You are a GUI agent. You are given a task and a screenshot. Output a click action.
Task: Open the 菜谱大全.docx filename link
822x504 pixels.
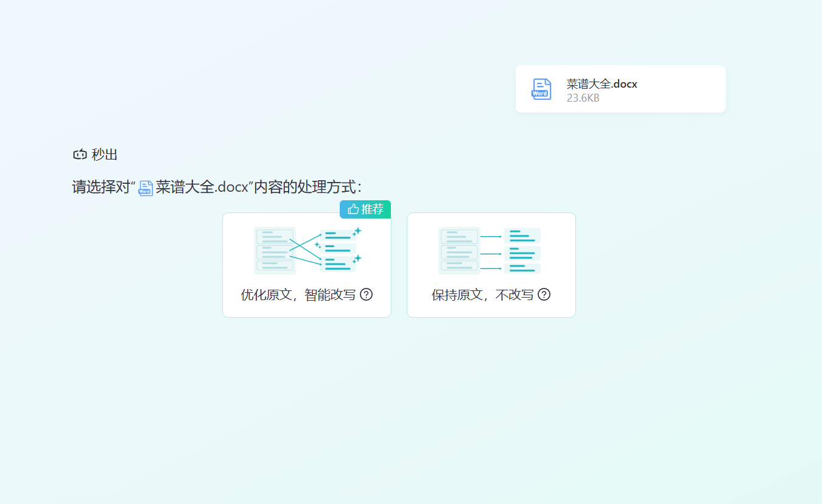pyautogui.click(x=602, y=83)
